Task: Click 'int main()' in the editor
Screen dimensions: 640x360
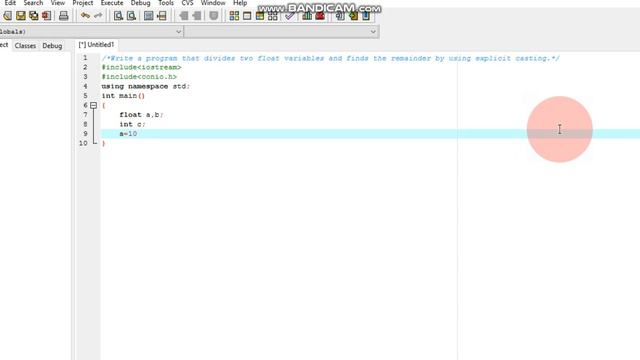Action: (x=123, y=96)
